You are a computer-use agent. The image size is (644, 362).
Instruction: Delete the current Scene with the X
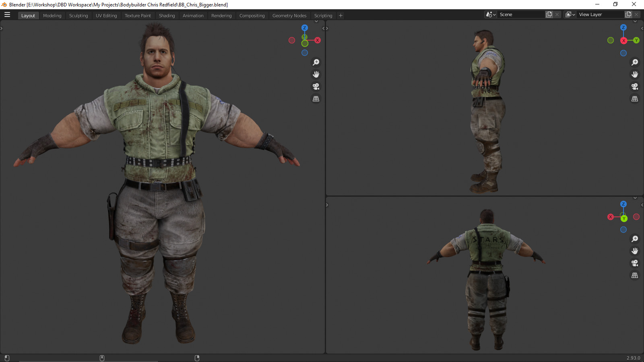[557, 14]
